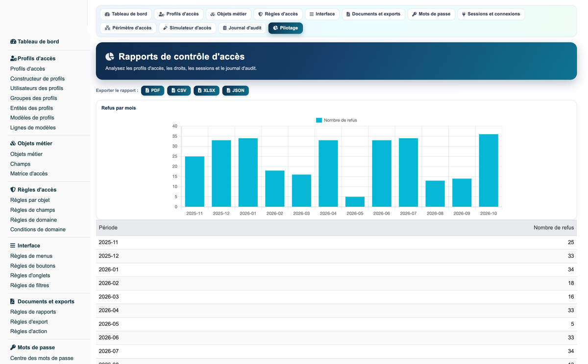The width and height of the screenshot is (588, 364).
Task: Toggle the Nombre de refus chart legend
Action: coord(337,120)
